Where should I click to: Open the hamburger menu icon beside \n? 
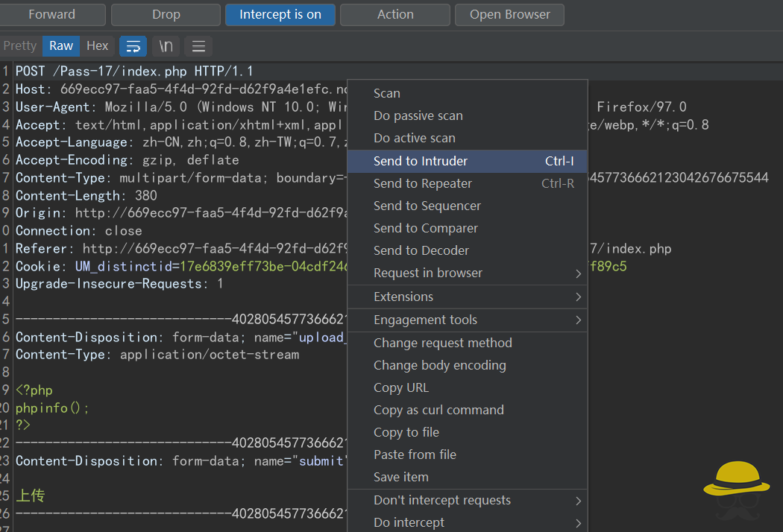point(198,46)
